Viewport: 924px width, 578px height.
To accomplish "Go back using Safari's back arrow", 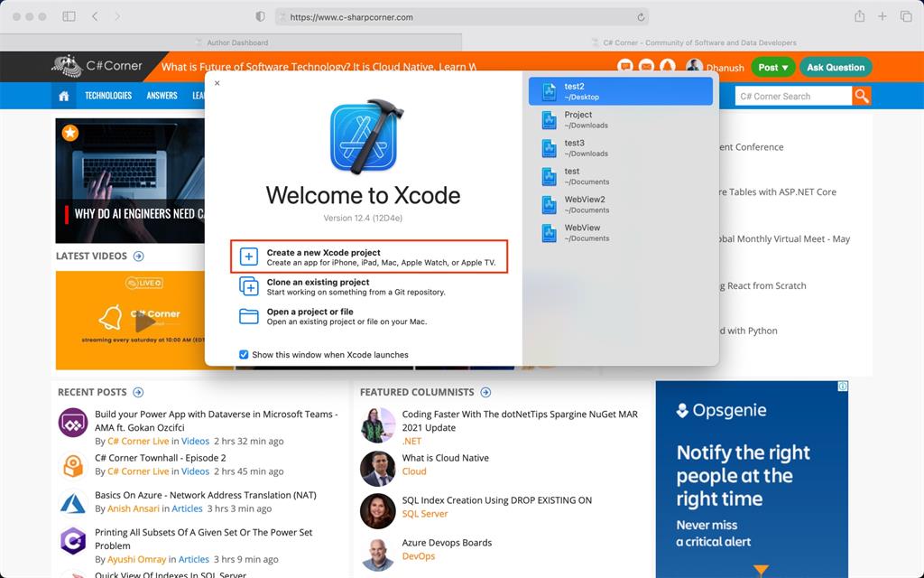I will pos(95,16).
